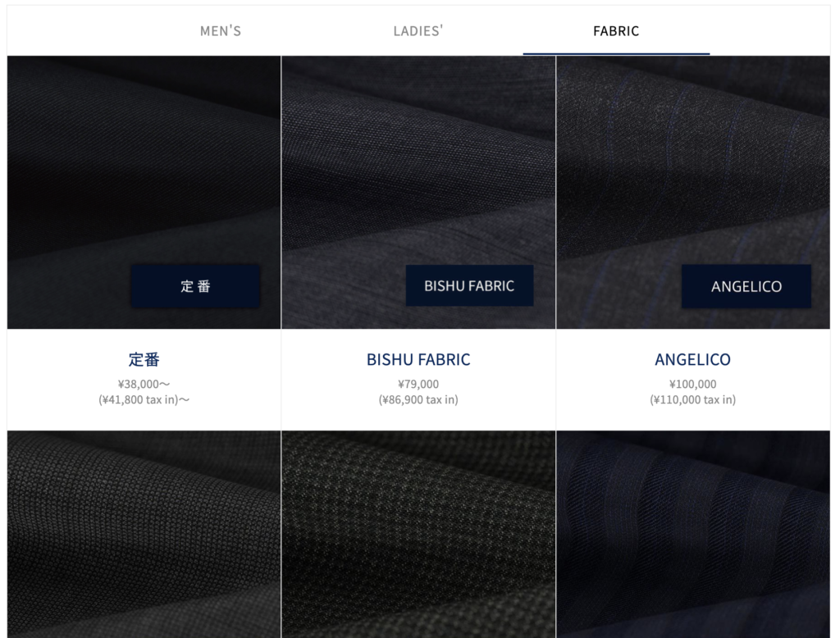Image resolution: width=840 pixels, height=638 pixels.
Task: Switch to the LADIES' tab
Action: 418,31
